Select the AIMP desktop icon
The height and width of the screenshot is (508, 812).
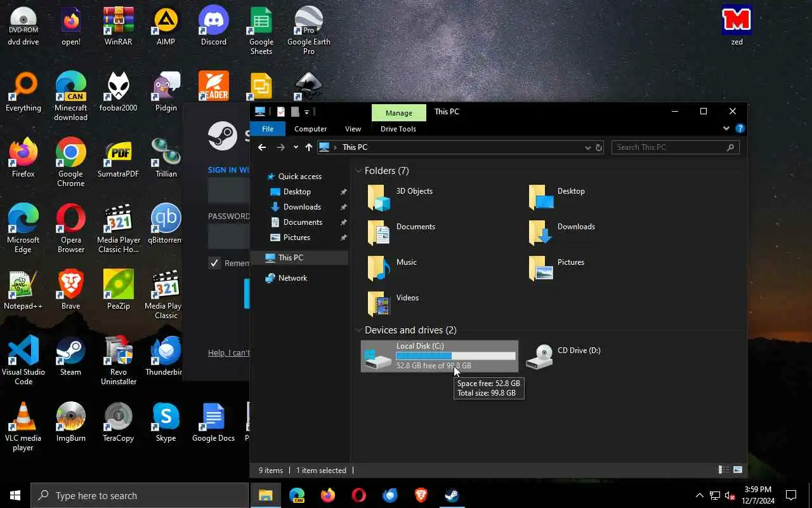click(x=166, y=27)
